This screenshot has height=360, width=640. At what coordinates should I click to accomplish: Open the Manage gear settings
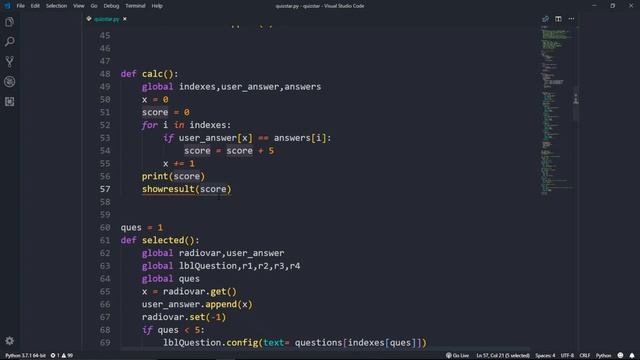tap(9, 340)
